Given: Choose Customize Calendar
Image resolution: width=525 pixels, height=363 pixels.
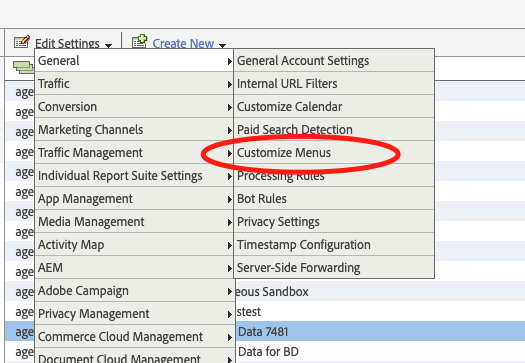Looking at the screenshot, I should [x=334, y=107].
